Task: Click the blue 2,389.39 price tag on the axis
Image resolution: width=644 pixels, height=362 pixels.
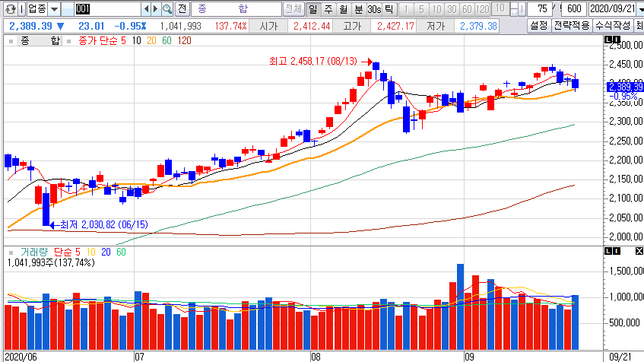Action: [x=625, y=87]
